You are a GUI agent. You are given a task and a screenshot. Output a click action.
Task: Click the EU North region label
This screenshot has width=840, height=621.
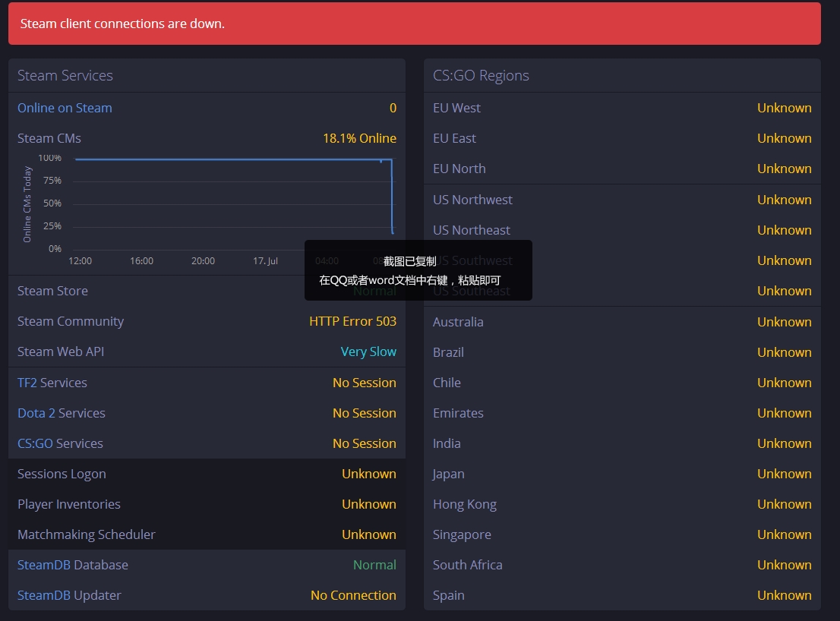click(x=459, y=169)
